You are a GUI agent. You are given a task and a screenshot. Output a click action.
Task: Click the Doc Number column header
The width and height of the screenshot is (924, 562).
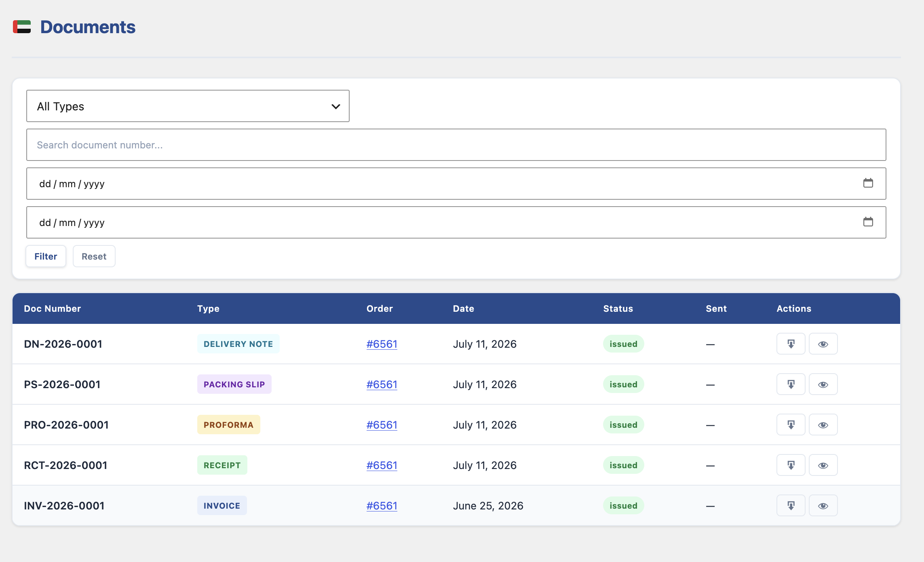(53, 308)
